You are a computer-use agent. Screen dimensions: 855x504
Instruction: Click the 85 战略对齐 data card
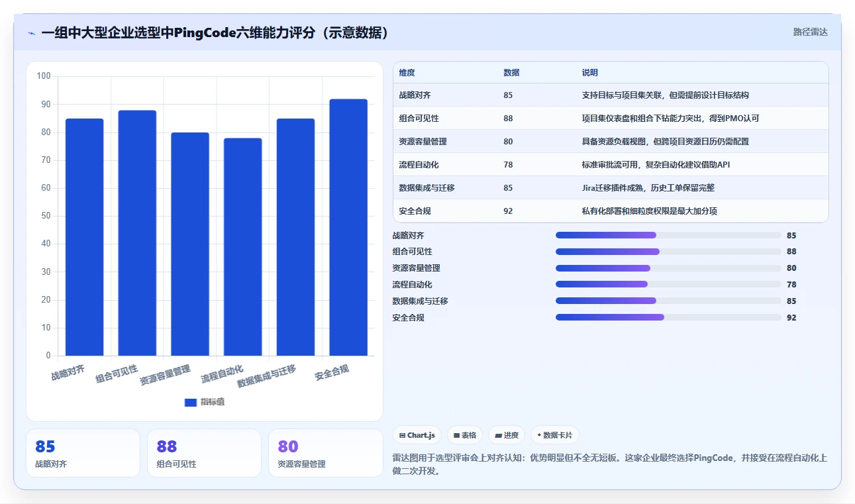tap(83, 453)
